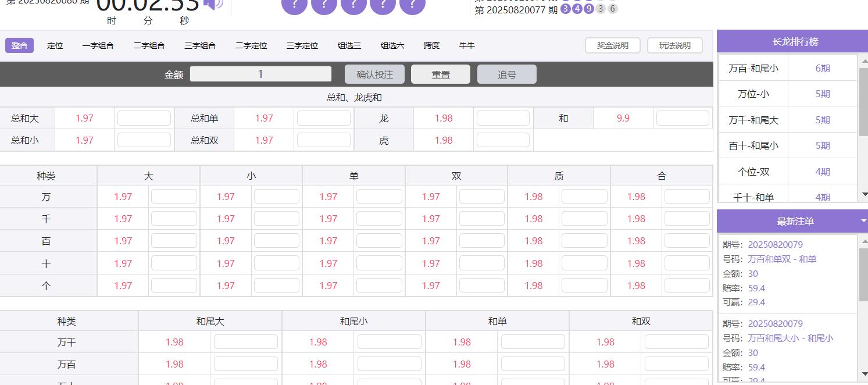The image size is (868, 385).
Task: Click result ball 9 of draw 20250820077
Action: (589, 9)
